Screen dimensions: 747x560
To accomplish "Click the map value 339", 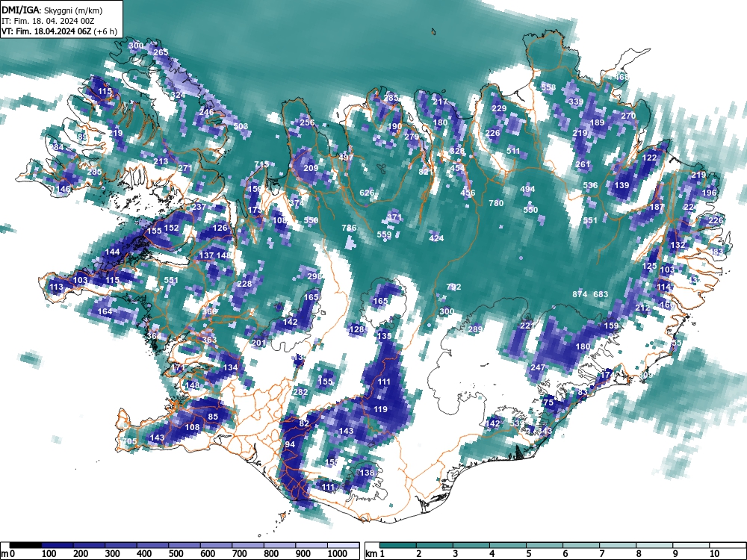I will (x=576, y=102).
